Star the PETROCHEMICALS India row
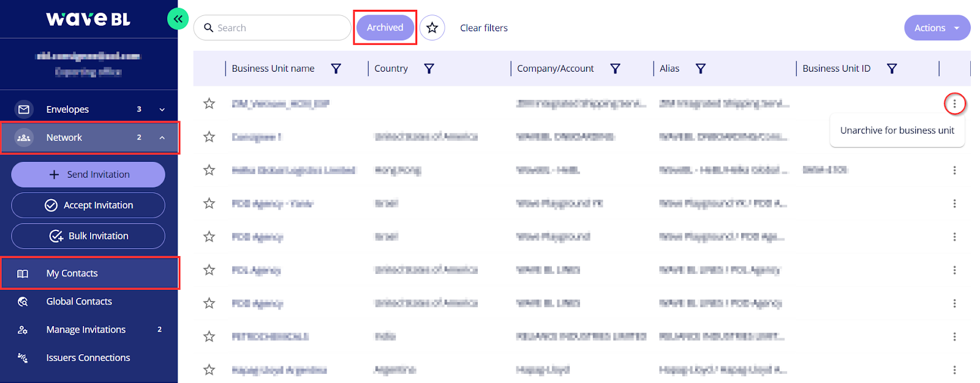This screenshot has width=980, height=383. 209,336
